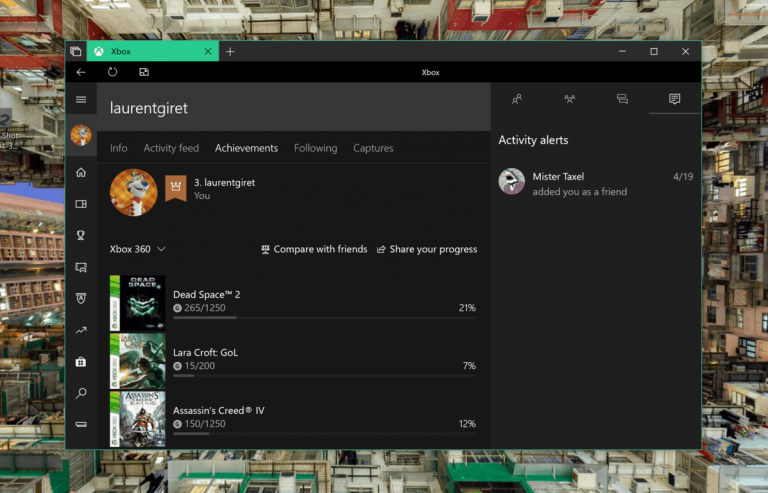Go to Home via sidebar icon
The width and height of the screenshot is (768, 493).
[81, 172]
